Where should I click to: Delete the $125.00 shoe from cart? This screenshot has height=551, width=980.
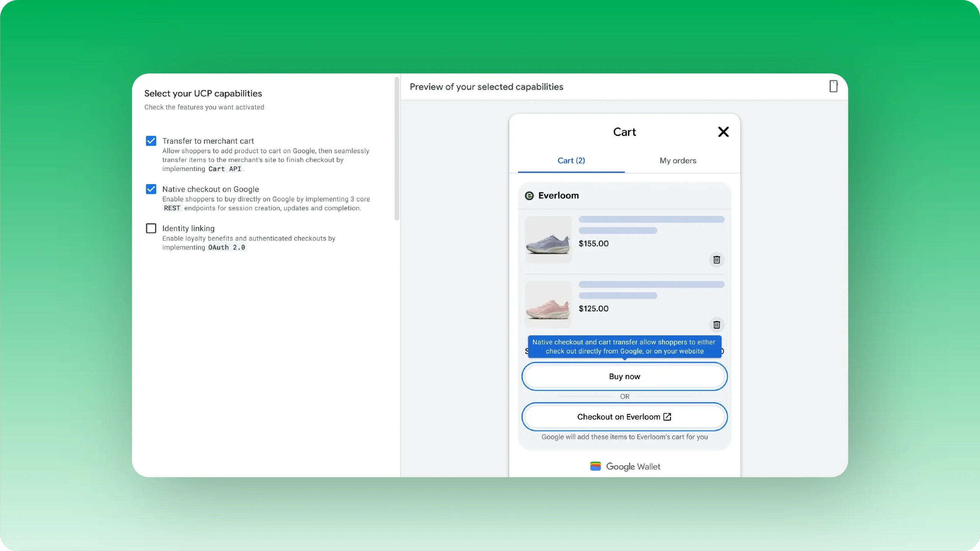pos(717,325)
